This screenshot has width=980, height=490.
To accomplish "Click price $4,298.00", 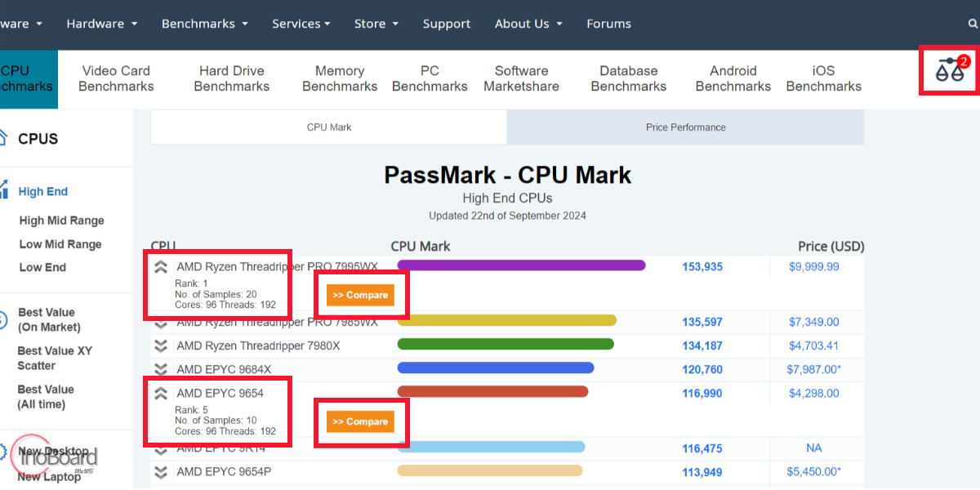I will (x=814, y=394).
